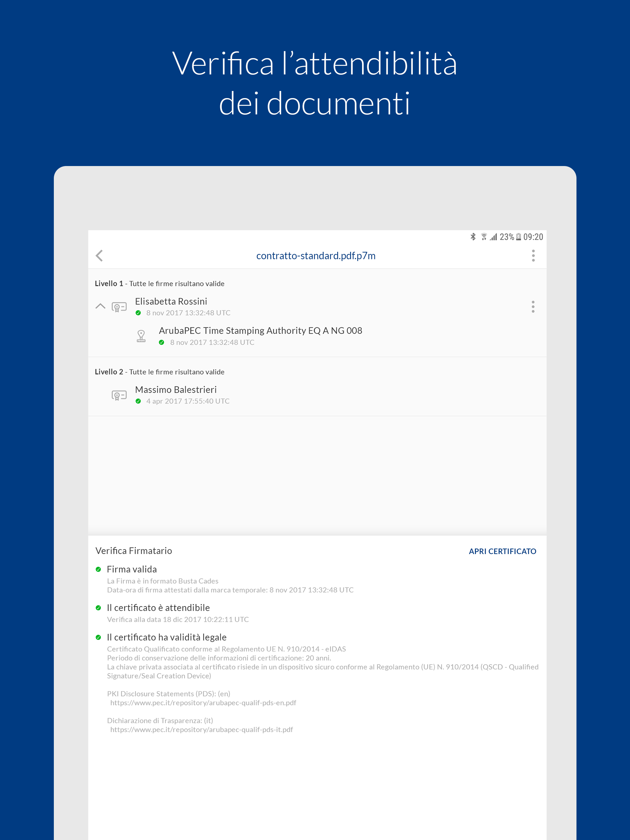Click green check next to Firma valida
630x840 pixels.
coord(98,569)
